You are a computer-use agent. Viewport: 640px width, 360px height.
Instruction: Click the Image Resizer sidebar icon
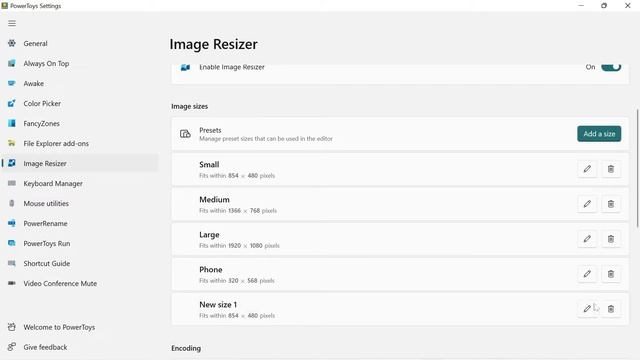tap(12, 163)
